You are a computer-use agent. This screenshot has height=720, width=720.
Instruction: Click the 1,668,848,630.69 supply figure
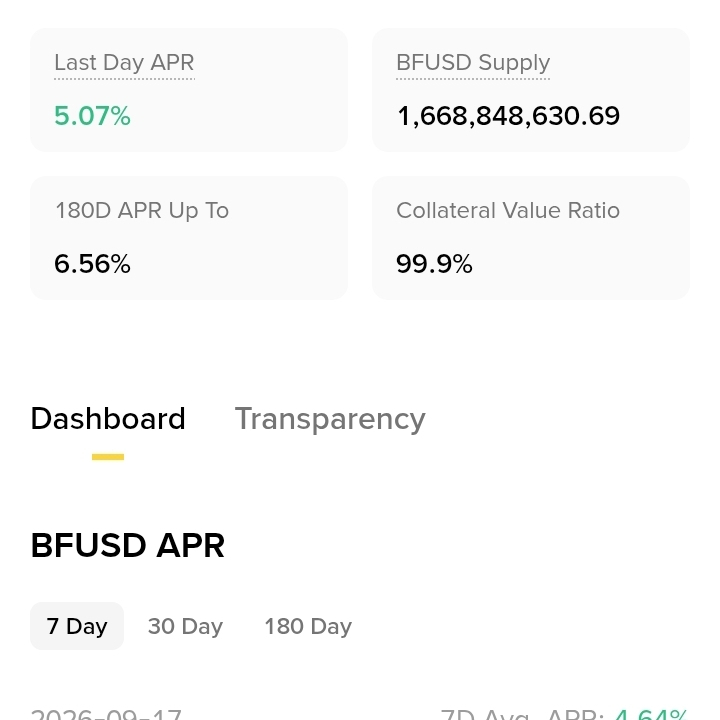coord(508,116)
